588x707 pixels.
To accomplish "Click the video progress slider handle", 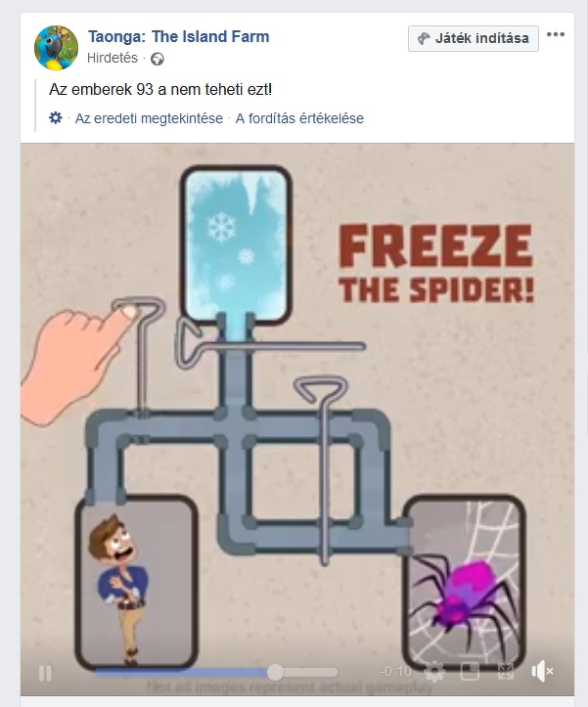I will pos(275,672).
